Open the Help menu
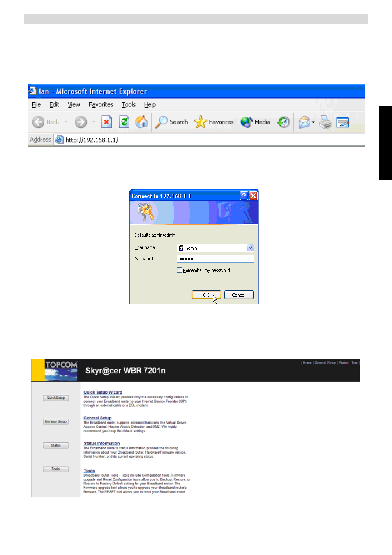This screenshot has width=392, height=555. (x=150, y=105)
